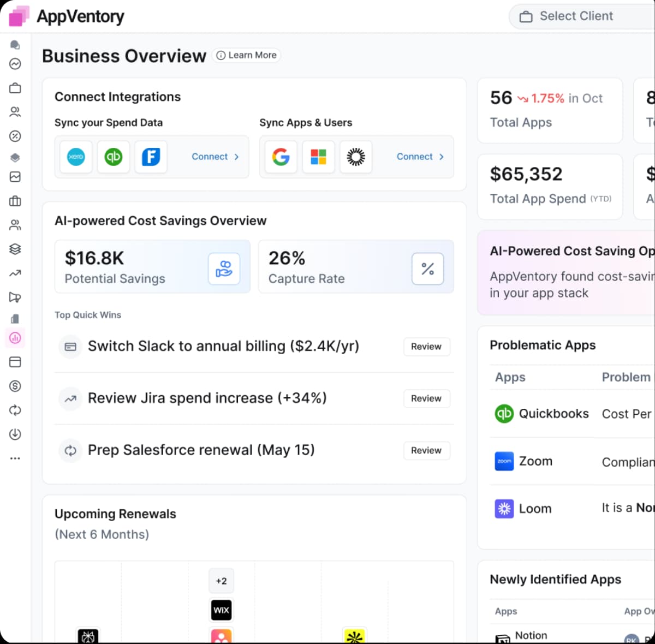This screenshot has width=655, height=644.
Task: Click the Learn More link
Action: [x=246, y=55]
